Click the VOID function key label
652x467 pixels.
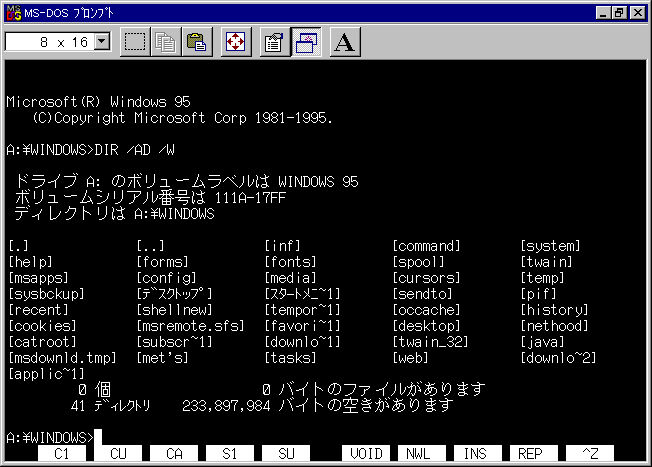366,453
